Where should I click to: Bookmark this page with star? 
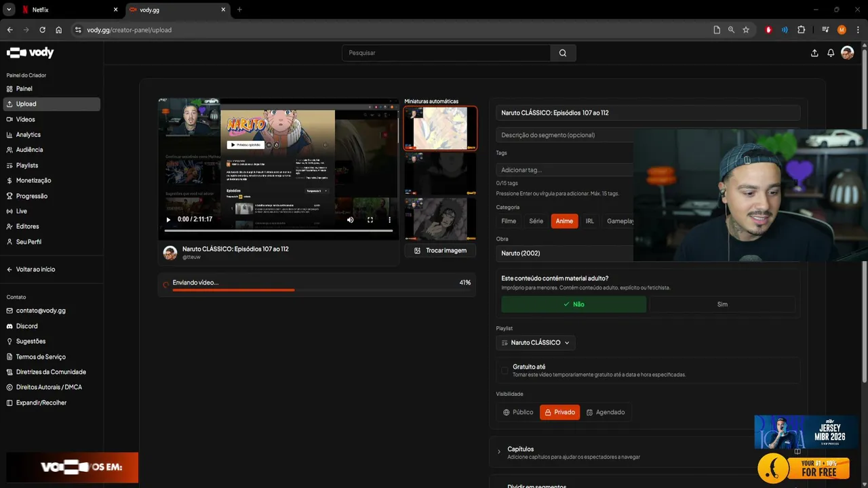coord(746,30)
